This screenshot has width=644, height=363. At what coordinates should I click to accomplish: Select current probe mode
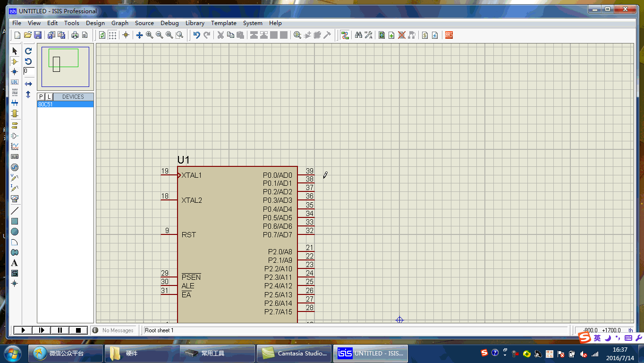tap(15, 188)
